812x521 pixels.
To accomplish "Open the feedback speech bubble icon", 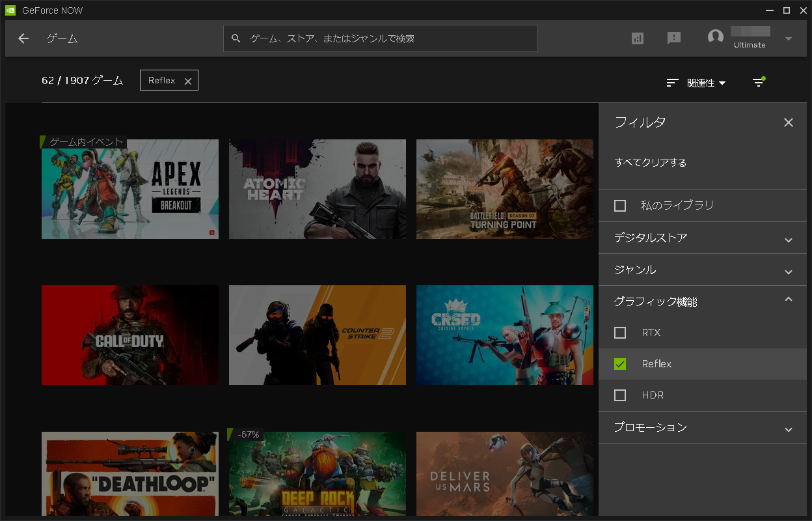I will coord(674,38).
